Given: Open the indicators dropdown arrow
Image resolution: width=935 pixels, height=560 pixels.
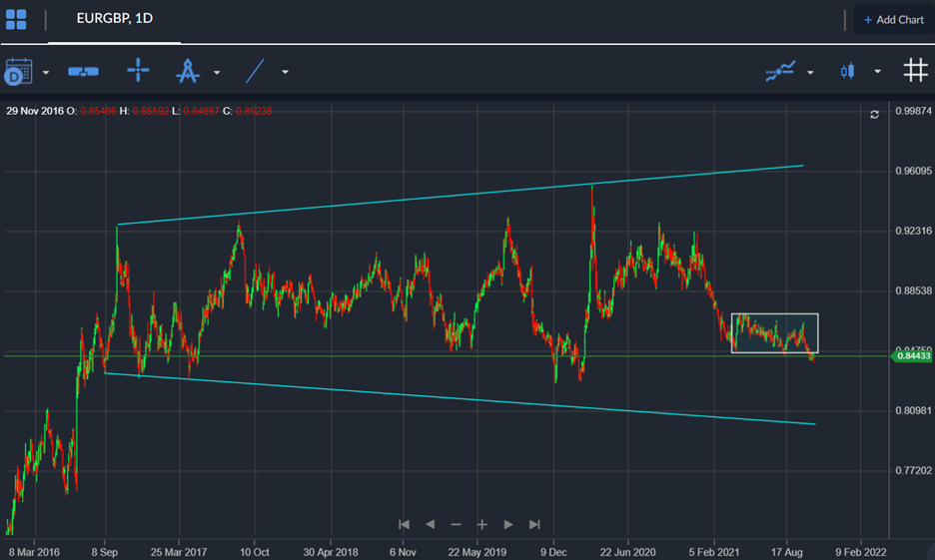Looking at the screenshot, I should (810, 72).
